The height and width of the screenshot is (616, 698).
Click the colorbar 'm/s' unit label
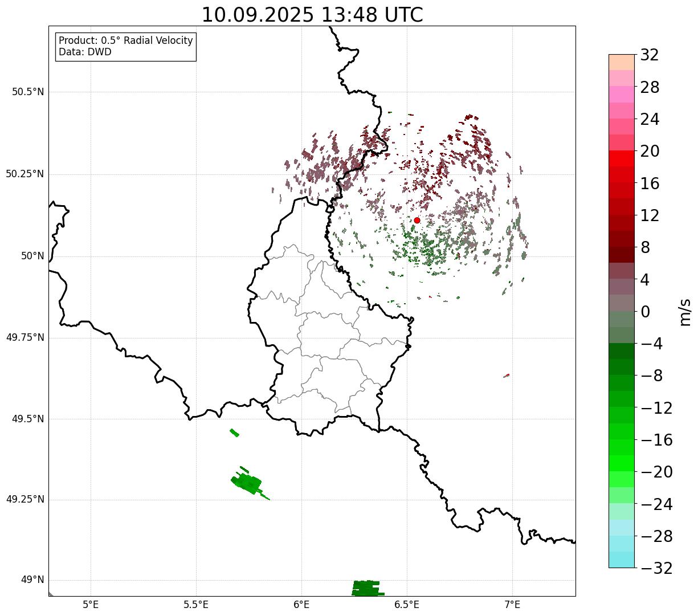coord(685,312)
